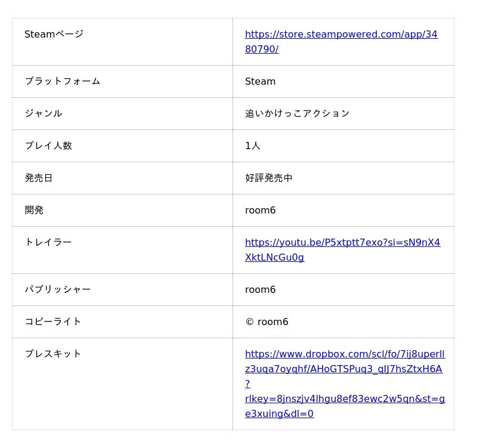This screenshot has width=477, height=448.
Task: Open the Steam store page link
Action: 340,35
